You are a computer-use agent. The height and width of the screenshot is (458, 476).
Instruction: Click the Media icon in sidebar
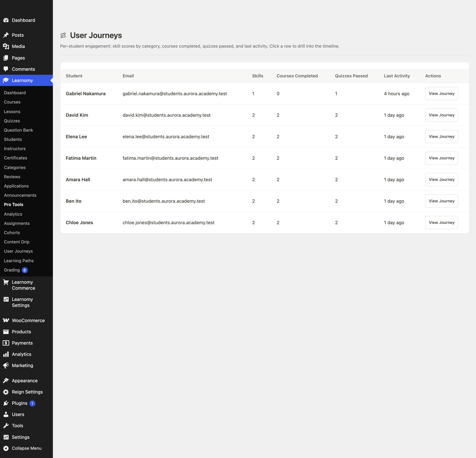coord(6,46)
